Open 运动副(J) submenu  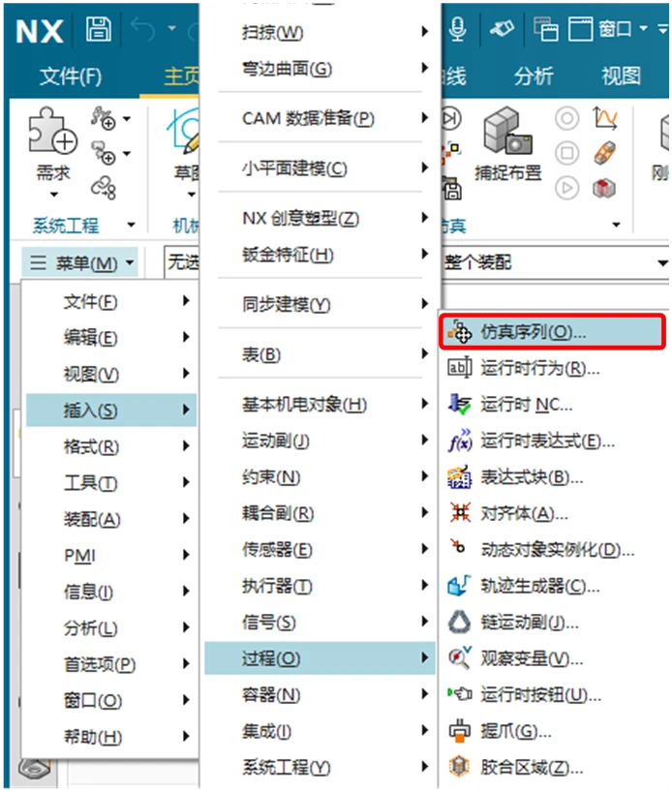coord(320,441)
